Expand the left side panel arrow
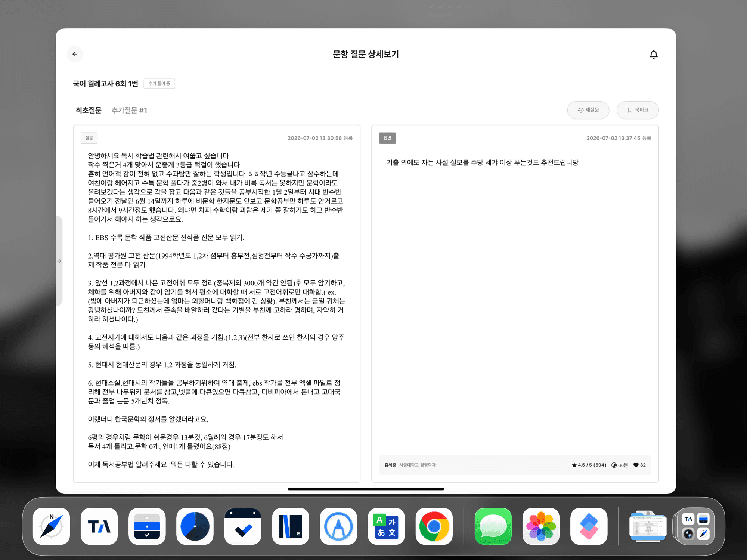The height and width of the screenshot is (560, 747). pos(59,261)
